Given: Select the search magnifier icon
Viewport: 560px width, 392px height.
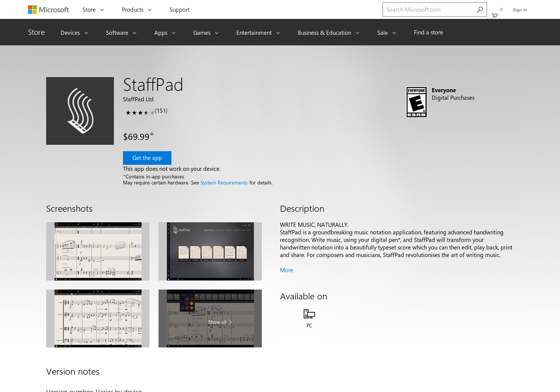Looking at the screenshot, I should (x=480, y=9).
